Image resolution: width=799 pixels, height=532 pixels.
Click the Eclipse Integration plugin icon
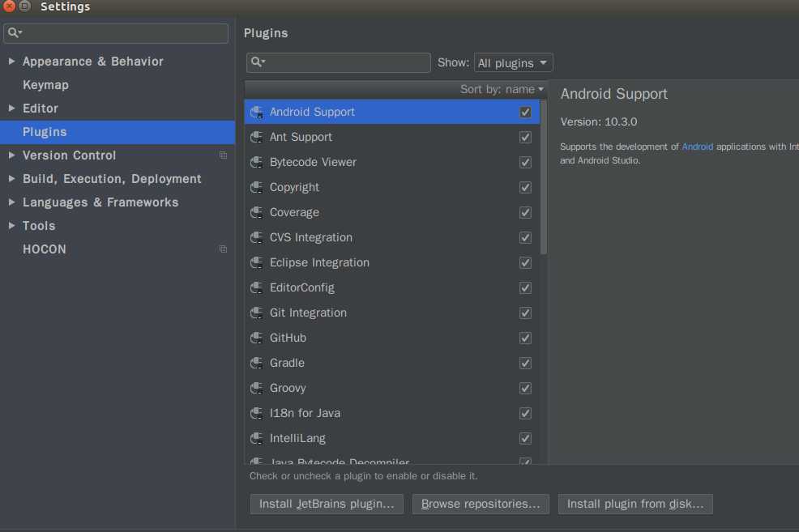pos(257,262)
